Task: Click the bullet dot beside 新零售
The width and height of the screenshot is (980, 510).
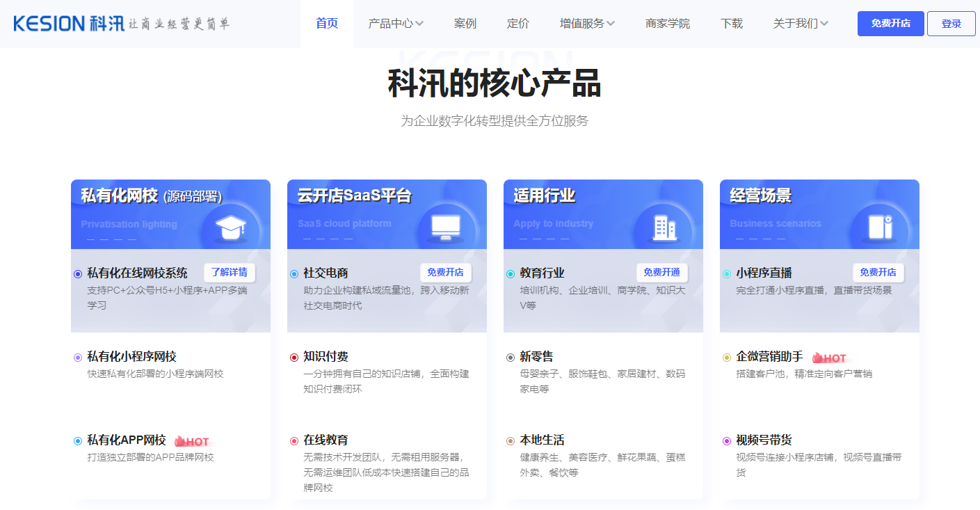Action: pyautogui.click(x=511, y=357)
